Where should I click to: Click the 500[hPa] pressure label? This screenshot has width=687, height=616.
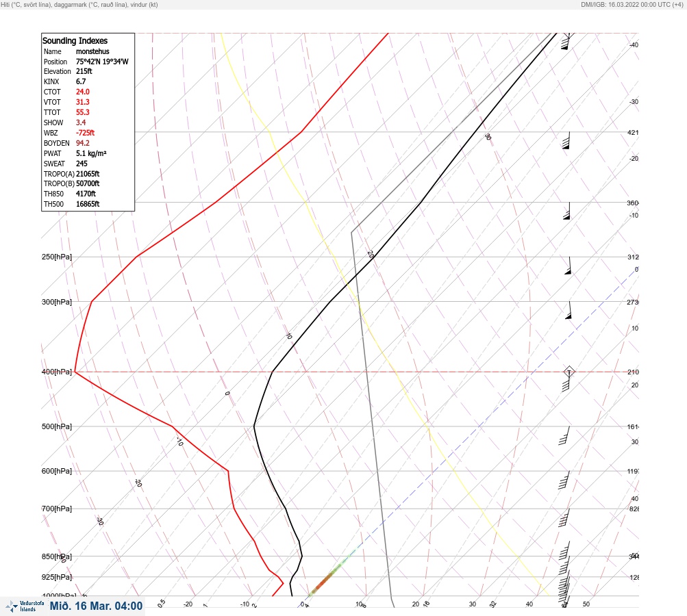(x=57, y=426)
